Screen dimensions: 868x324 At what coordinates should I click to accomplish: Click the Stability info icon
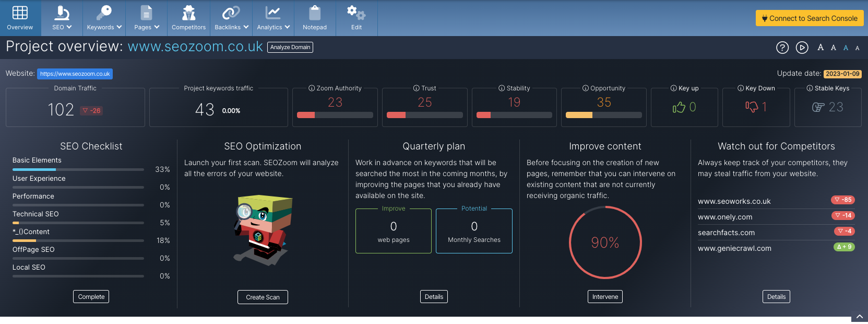[502, 88]
